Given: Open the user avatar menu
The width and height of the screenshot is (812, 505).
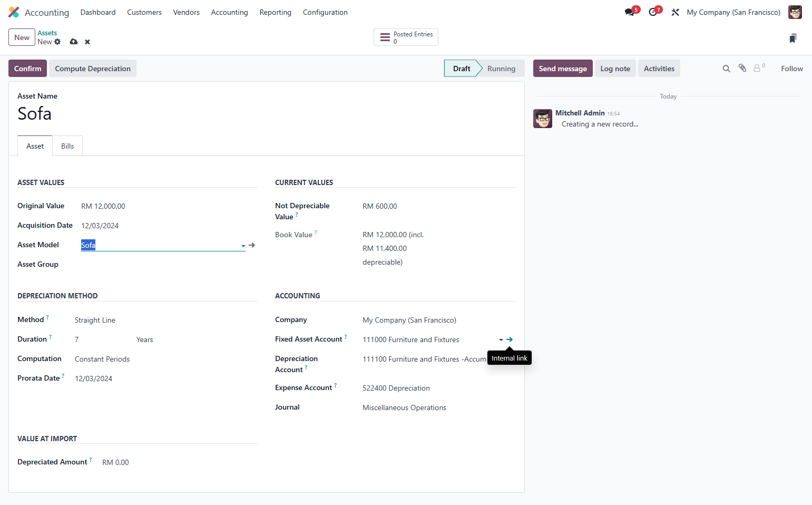Looking at the screenshot, I should [x=795, y=12].
